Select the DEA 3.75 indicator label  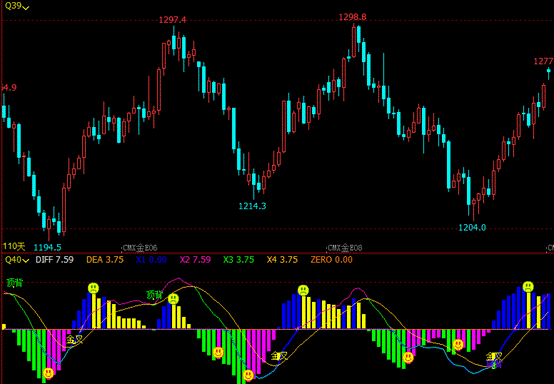(105, 260)
